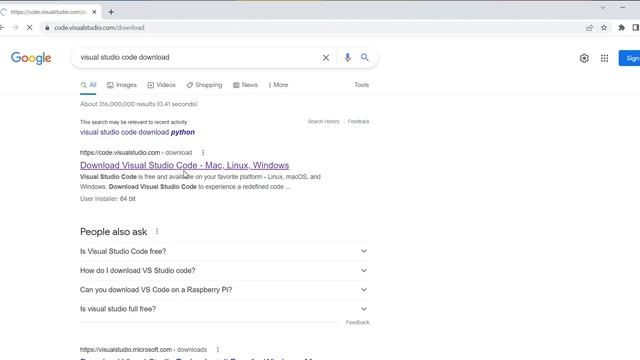Open the More search categories menu
Image resolution: width=640 pixels, height=360 pixels.
point(278,85)
